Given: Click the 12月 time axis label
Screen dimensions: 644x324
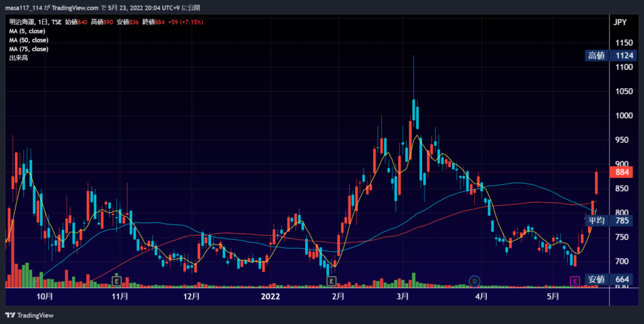Looking at the screenshot, I should (x=191, y=296).
